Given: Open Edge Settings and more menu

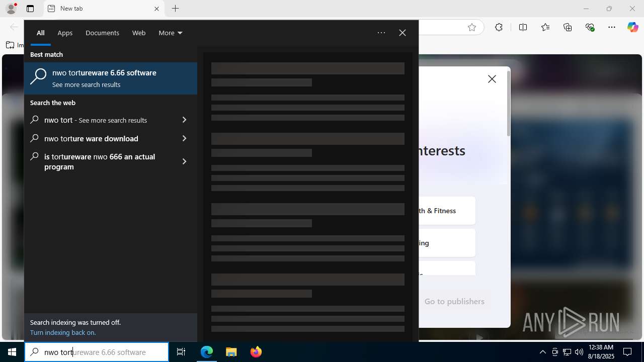Looking at the screenshot, I should pos(612,27).
